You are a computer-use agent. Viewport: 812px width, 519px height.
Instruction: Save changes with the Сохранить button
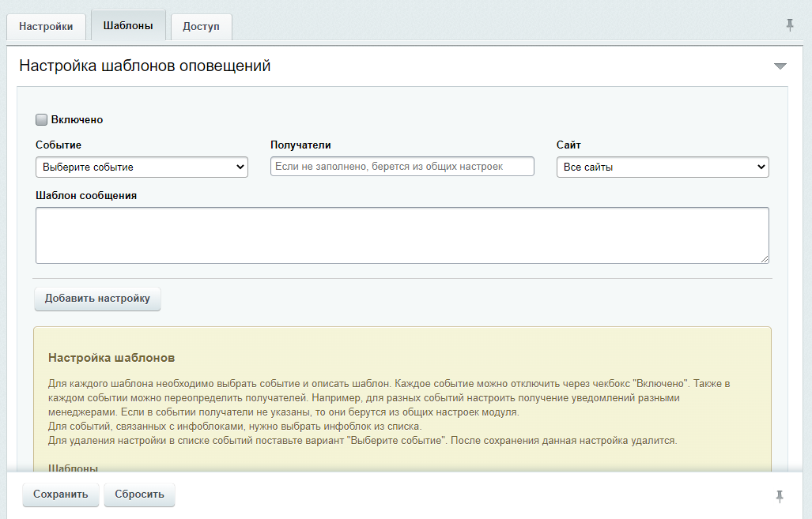(61, 495)
